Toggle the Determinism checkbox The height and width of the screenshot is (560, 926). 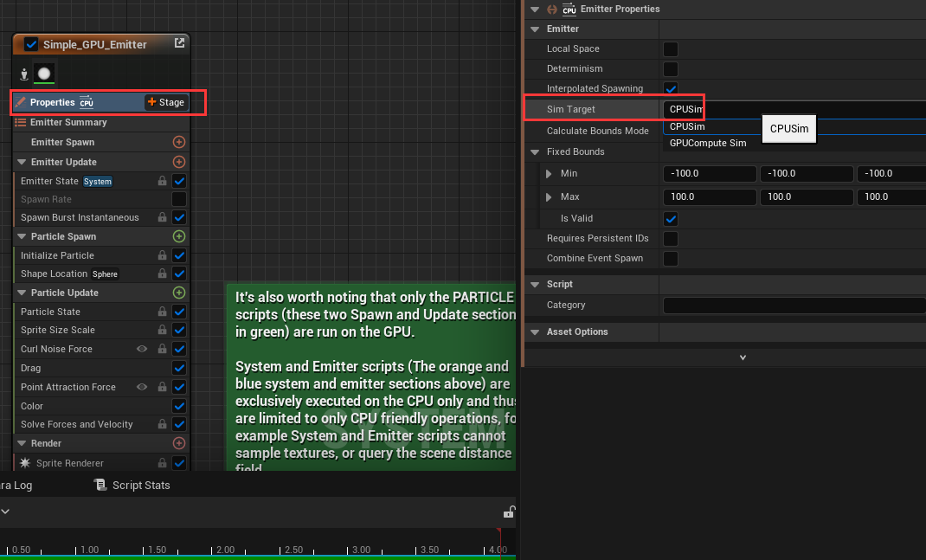coord(670,68)
